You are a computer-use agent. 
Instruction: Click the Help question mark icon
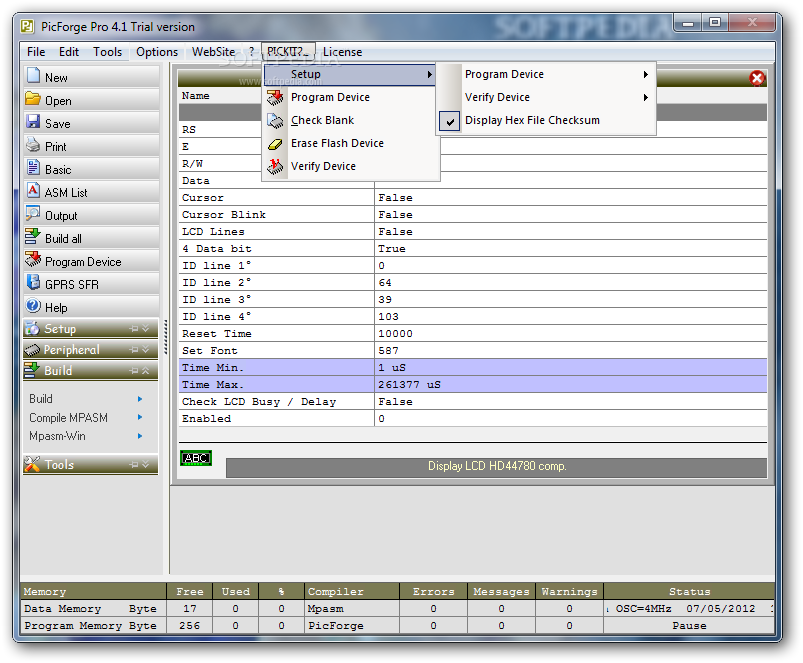tap(33, 306)
